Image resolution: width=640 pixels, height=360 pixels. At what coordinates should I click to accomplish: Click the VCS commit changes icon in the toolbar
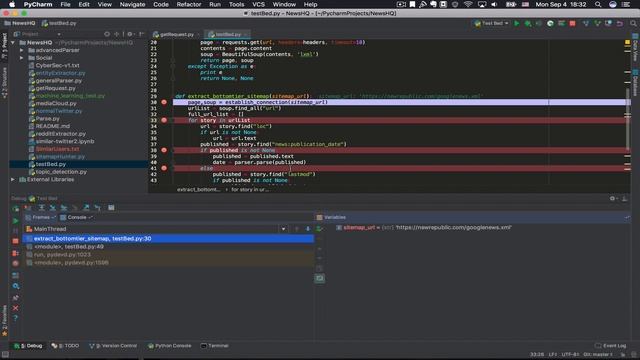(x=598, y=24)
